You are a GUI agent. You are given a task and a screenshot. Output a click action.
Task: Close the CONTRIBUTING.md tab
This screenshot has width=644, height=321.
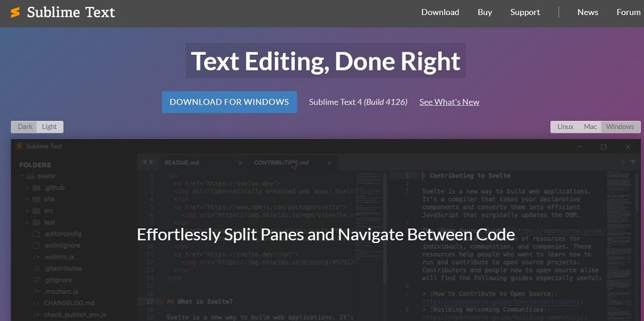coord(329,163)
